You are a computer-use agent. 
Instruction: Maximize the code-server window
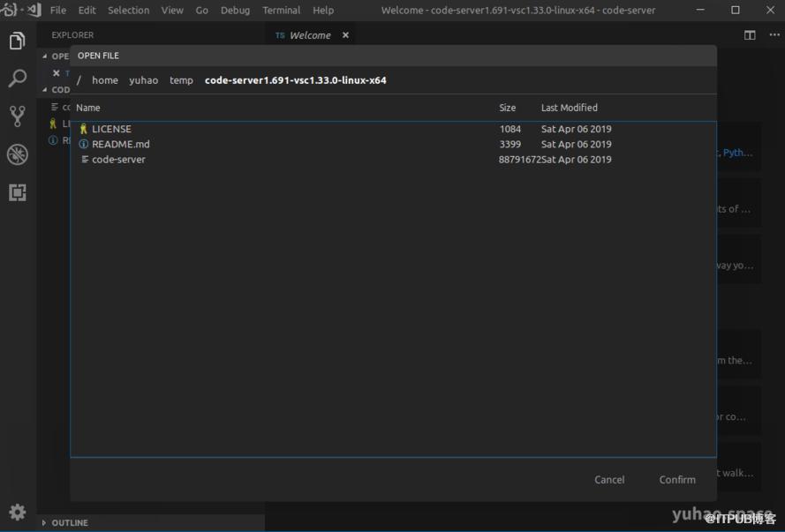point(736,10)
